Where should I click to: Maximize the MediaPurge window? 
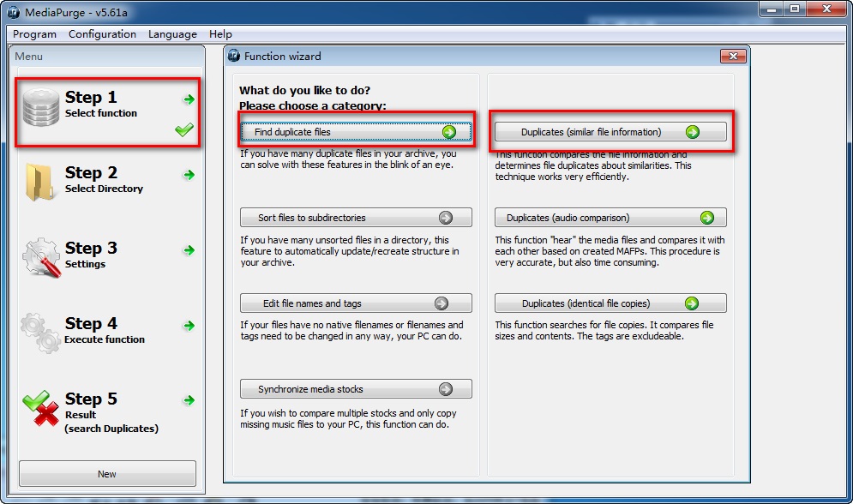point(795,9)
